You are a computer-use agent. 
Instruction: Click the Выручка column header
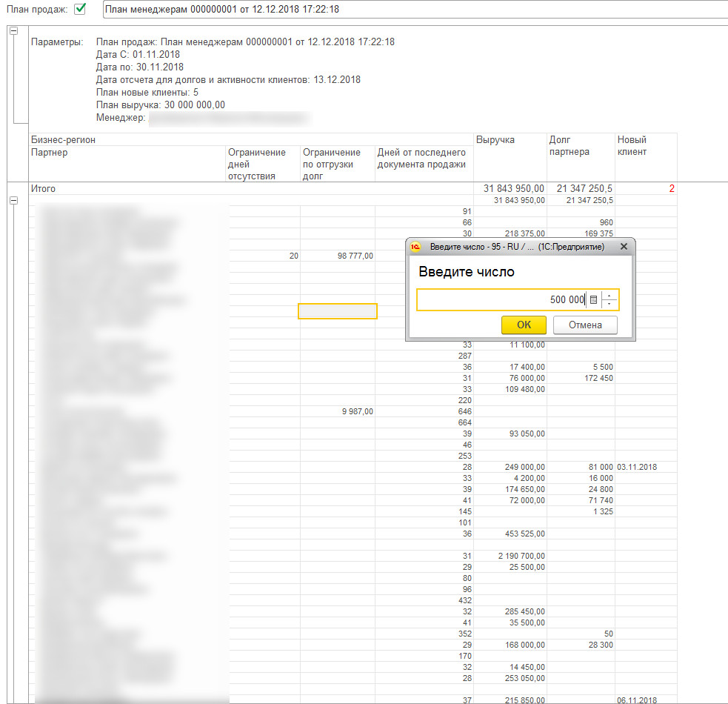click(495, 140)
